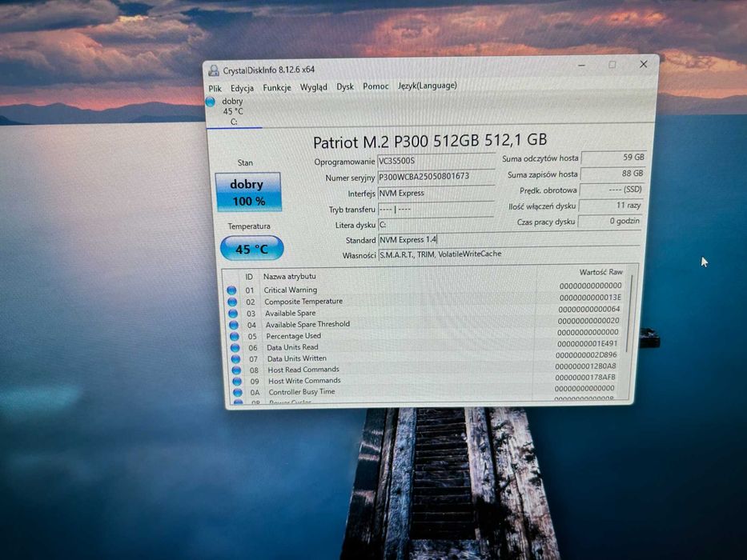
Task: Open the Pomoc menu
Action: tap(376, 86)
